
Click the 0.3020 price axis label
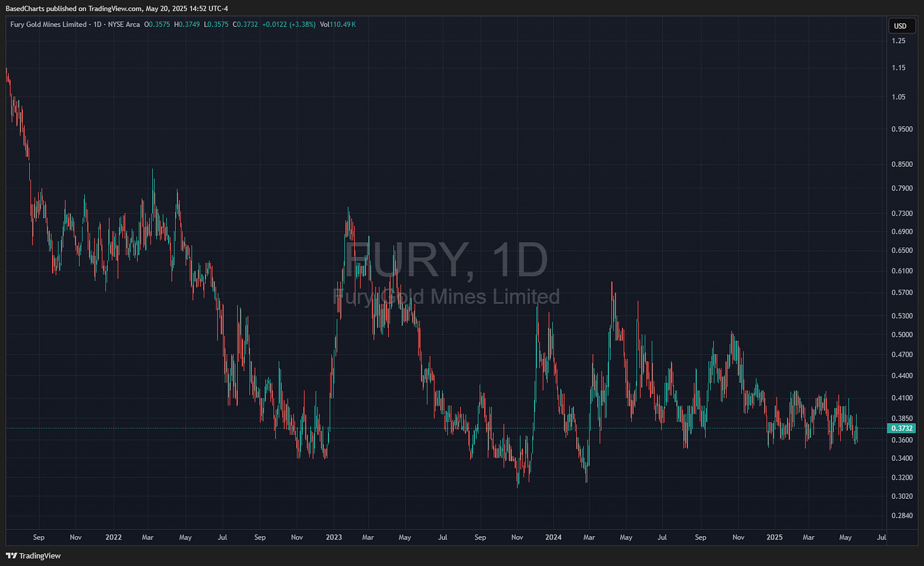click(x=902, y=496)
